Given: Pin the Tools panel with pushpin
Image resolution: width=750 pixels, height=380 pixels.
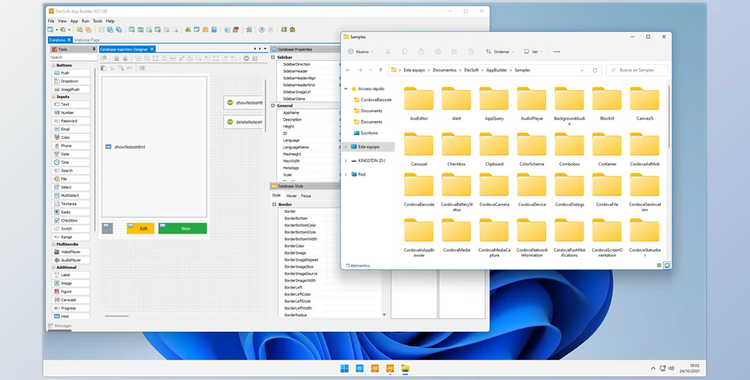Looking at the screenshot, I should click(94, 49).
